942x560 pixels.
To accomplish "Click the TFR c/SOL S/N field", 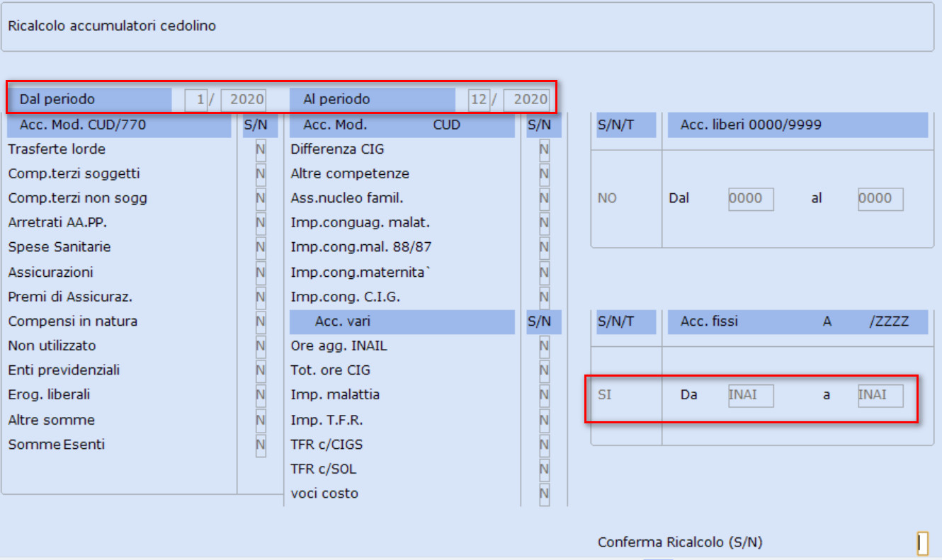I will pos(544,469).
